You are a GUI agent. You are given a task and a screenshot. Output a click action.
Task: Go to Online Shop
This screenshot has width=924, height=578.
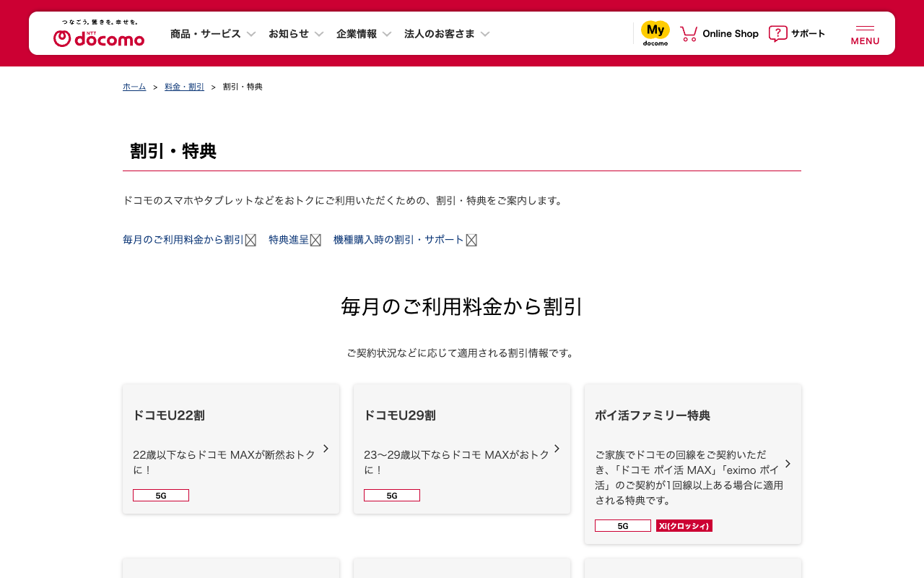pyautogui.click(x=731, y=34)
